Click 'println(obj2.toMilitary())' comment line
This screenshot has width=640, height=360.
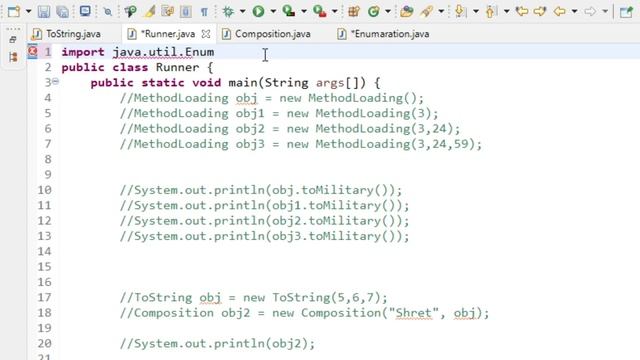[264, 221]
